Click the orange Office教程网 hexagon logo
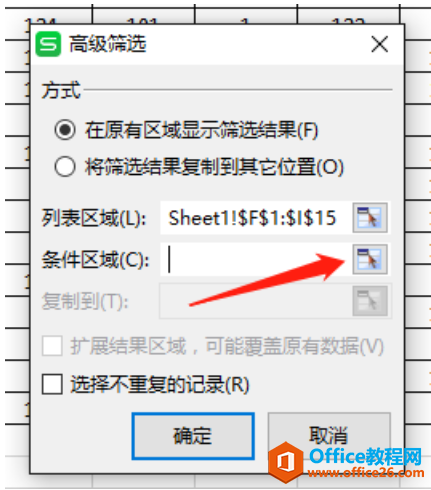This screenshot has width=431, height=490. 286,462
